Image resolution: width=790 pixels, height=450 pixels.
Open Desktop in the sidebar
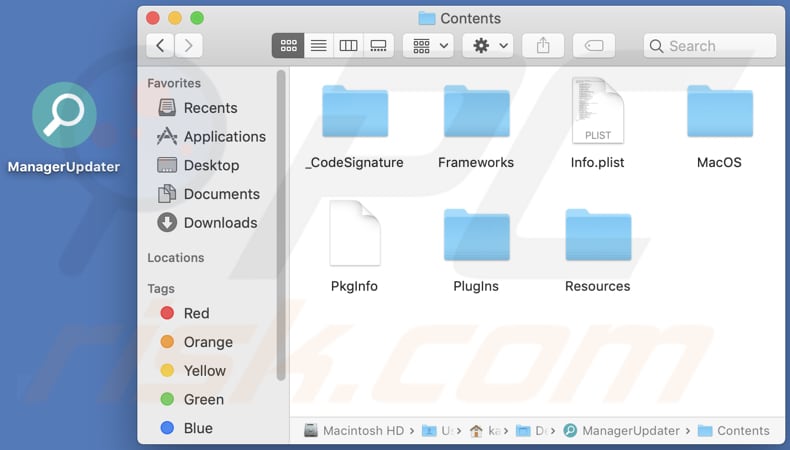tap(198, 165)
